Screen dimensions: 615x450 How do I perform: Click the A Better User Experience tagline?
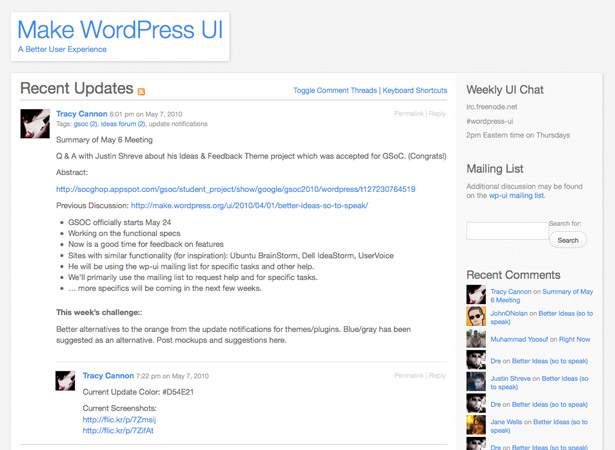coord(62,49)
